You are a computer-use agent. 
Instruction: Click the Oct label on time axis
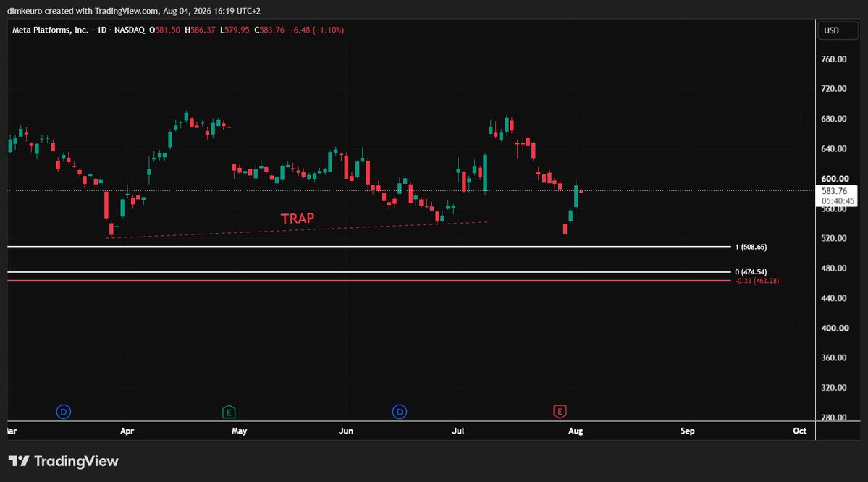coord(799,431)
